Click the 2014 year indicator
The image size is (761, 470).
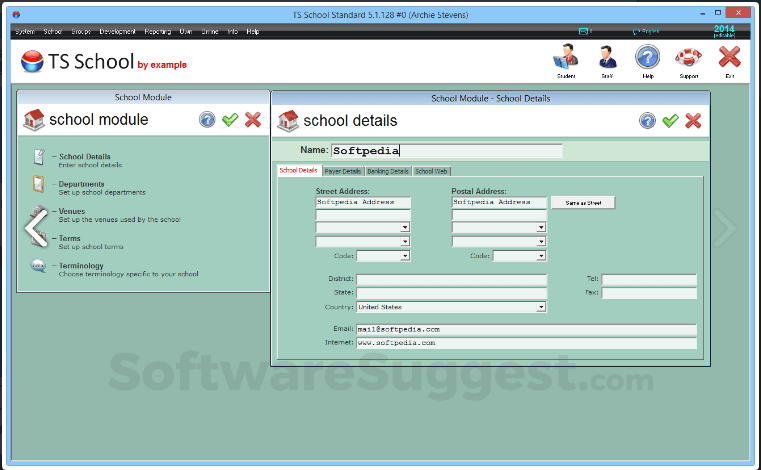[x=724, y=31]
